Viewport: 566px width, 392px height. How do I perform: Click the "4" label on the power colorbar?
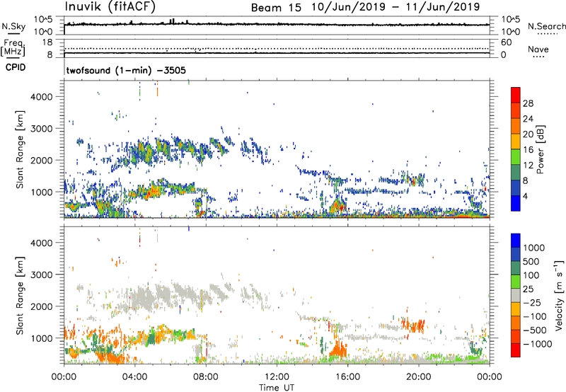click(x=526, y=197)
